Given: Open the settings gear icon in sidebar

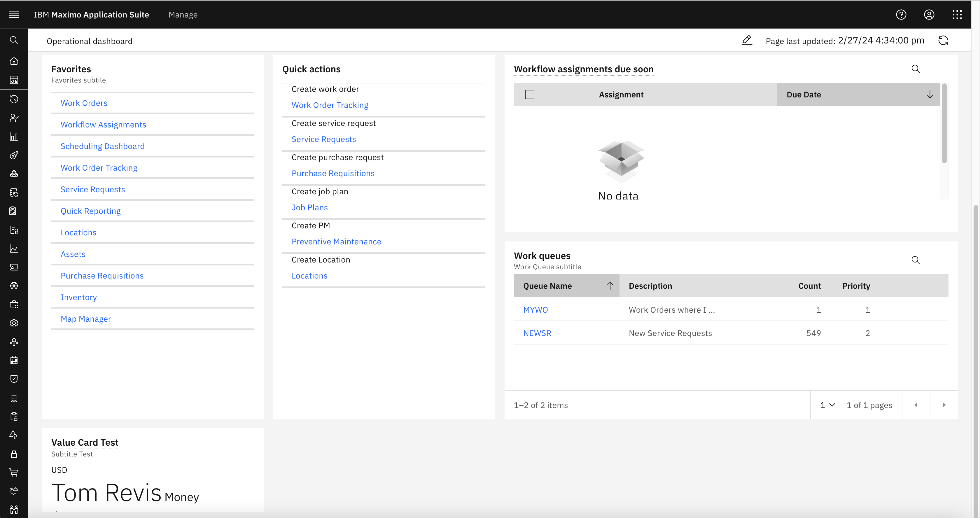Looking at the screenshot, I should (14, 323).
